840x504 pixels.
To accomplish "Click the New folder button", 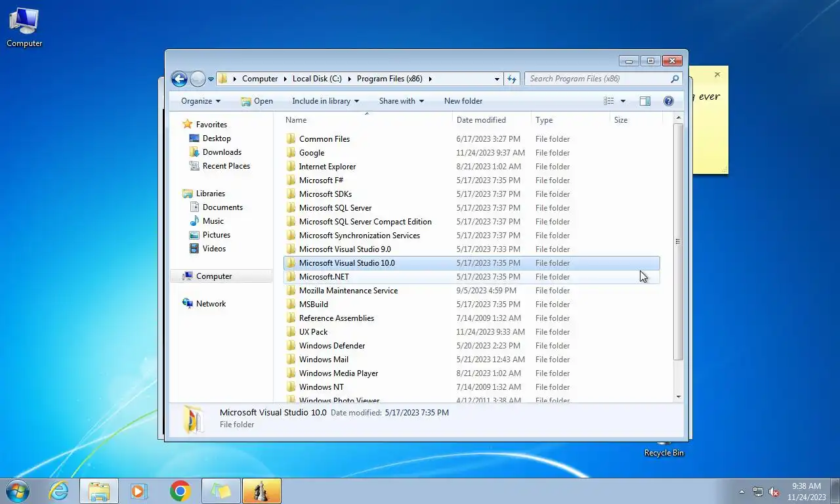I will coord(463,101).
